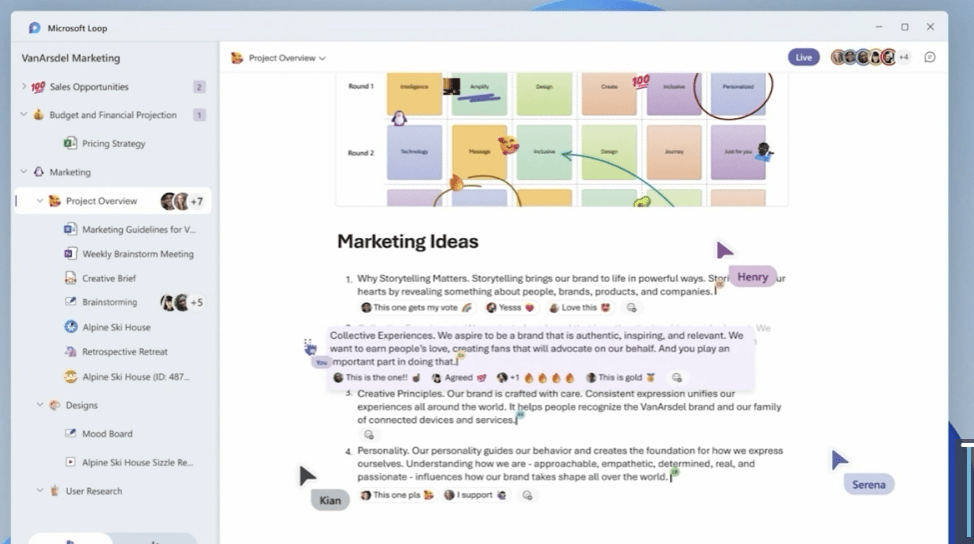
Task: Select the Mood Board page
Action: (x=107, y=434)
